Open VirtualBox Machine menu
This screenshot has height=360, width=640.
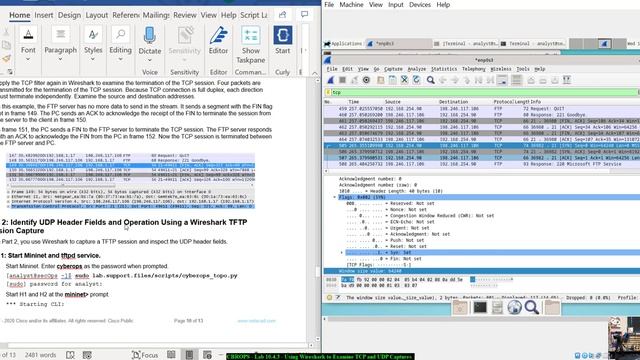point(351,5)
